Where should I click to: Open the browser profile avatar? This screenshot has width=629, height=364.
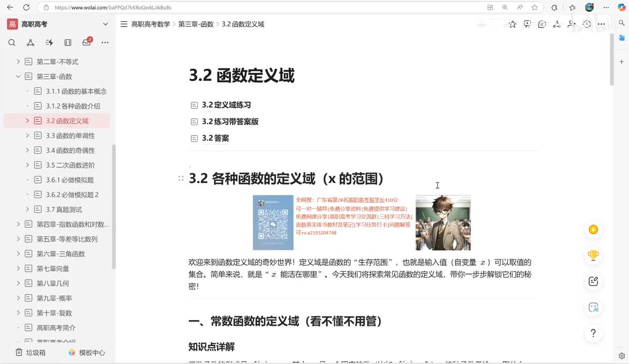590,8
